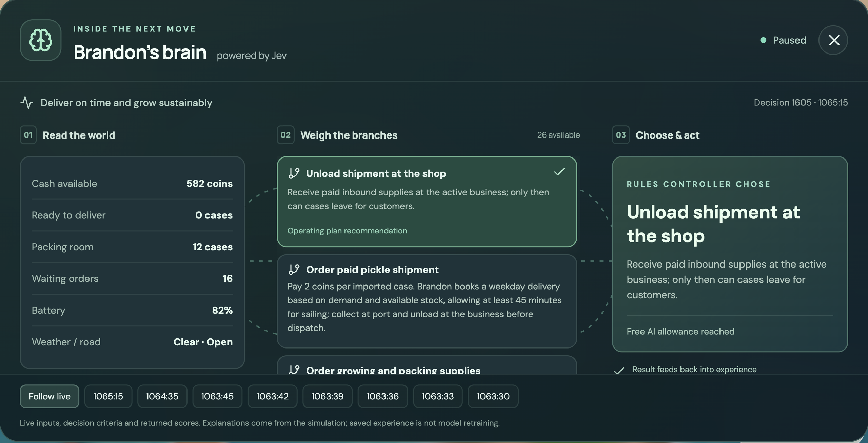Viewport: 868px width, 443px height.
Task: Click the Deliver on time and grow sustainably goal
Action: 126,103
